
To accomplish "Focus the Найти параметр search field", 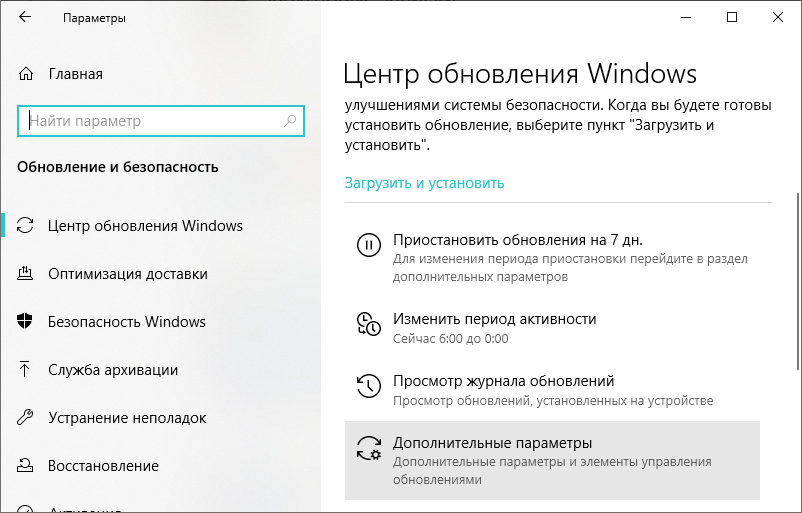I will tap(161, 121).
